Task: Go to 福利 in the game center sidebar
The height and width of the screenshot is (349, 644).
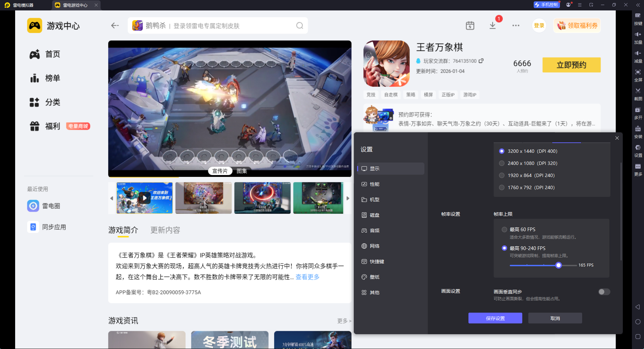Action: tap(45, 126)
